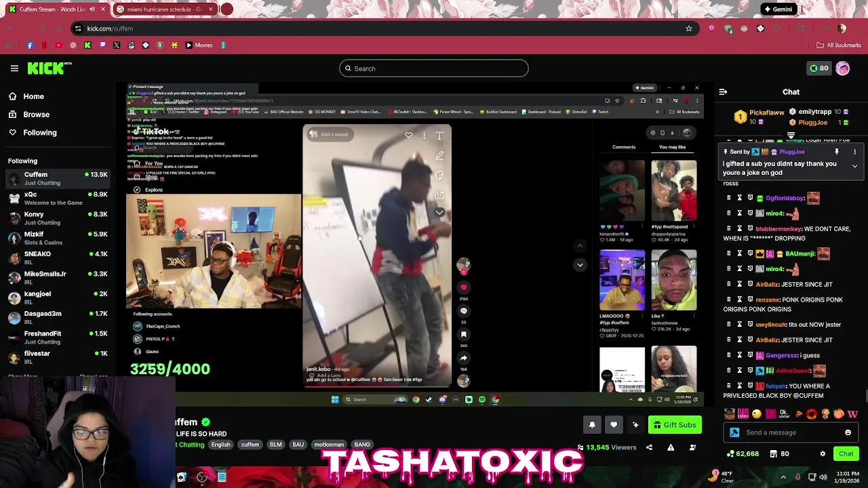This screenshot has width=868, height=488.
Task: Select MikeSmallsJr from the following list
Action: (x=58, y=278)
